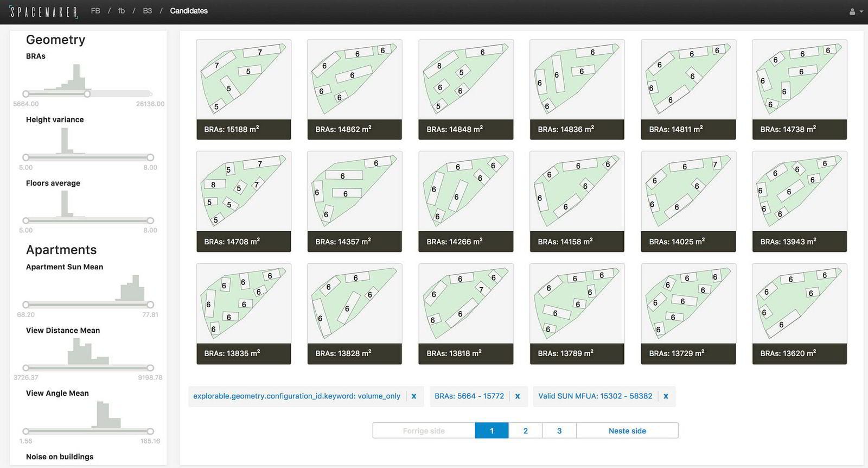Viewport: 868px width, 468px height.
Task: Click the View Angle Mean right handle
Action: 150,432
